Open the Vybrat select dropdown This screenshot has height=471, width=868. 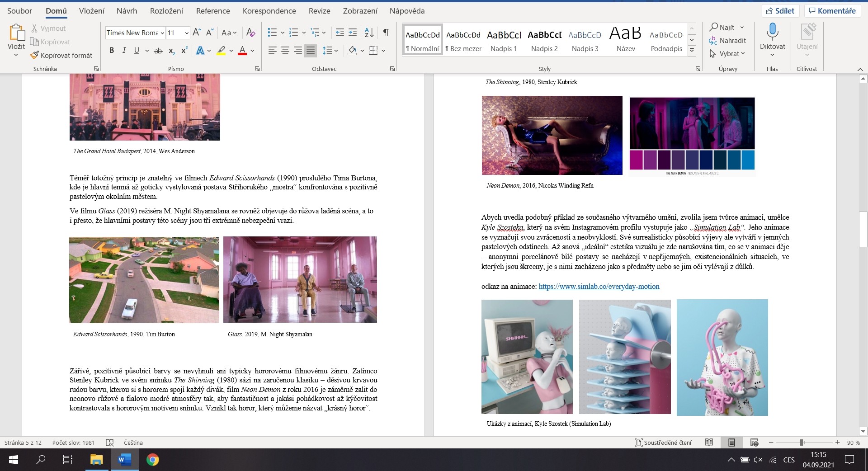pos(727,54)
